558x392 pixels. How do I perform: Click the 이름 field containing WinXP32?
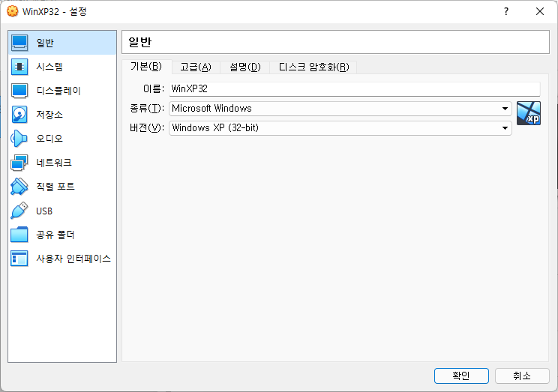pos(355,89)
